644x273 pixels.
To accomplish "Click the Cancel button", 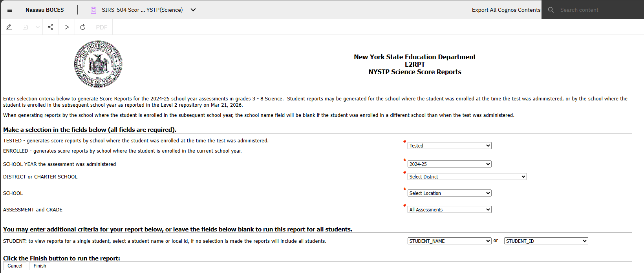I will (15, 266).
